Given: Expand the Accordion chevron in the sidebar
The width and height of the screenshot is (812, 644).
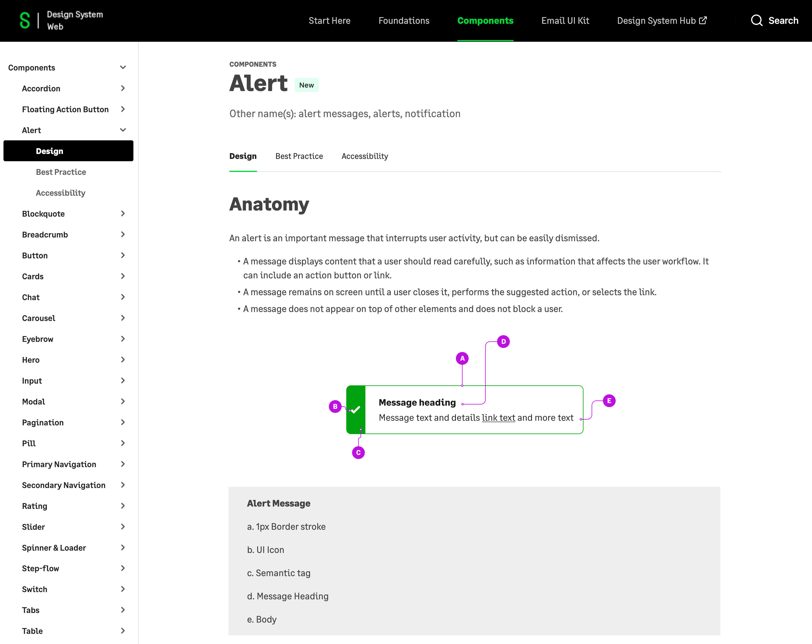Looking at the screenshot, I should (x=123, y=88).
